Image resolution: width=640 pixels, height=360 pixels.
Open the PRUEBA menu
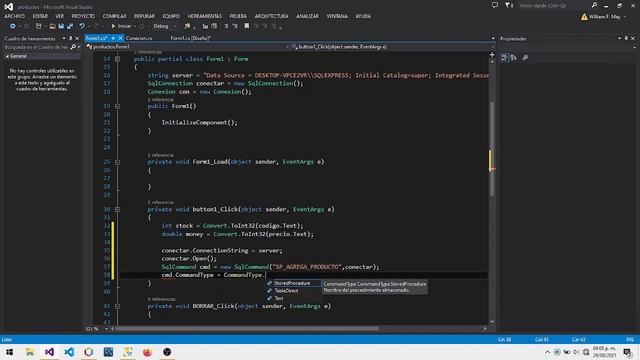pos(238,16)
